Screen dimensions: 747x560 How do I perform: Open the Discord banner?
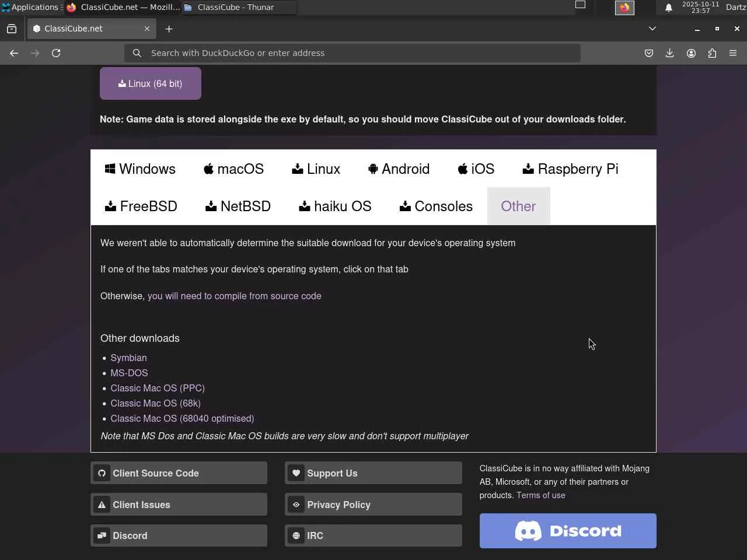click(x=568, y=531)
